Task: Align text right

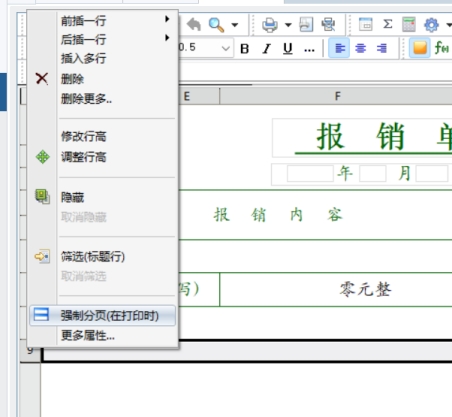Action: point(382,48)
